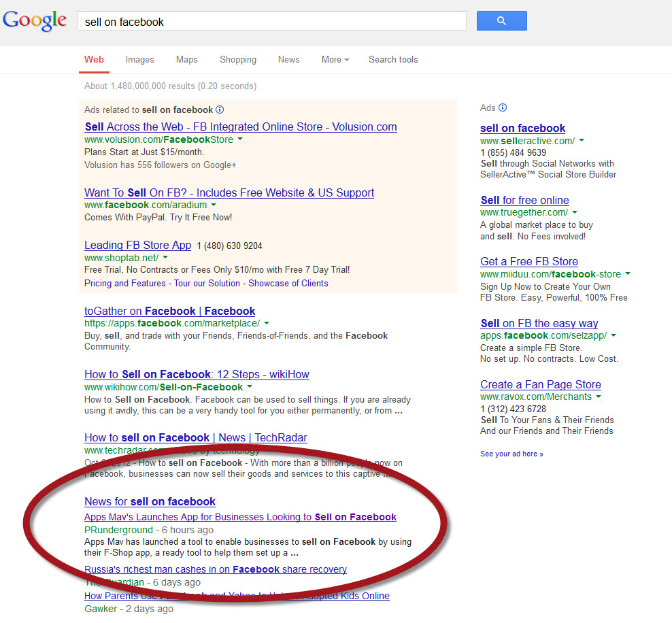Open 'Want To Sell On FB?' ad link

[x=229, y=192]
